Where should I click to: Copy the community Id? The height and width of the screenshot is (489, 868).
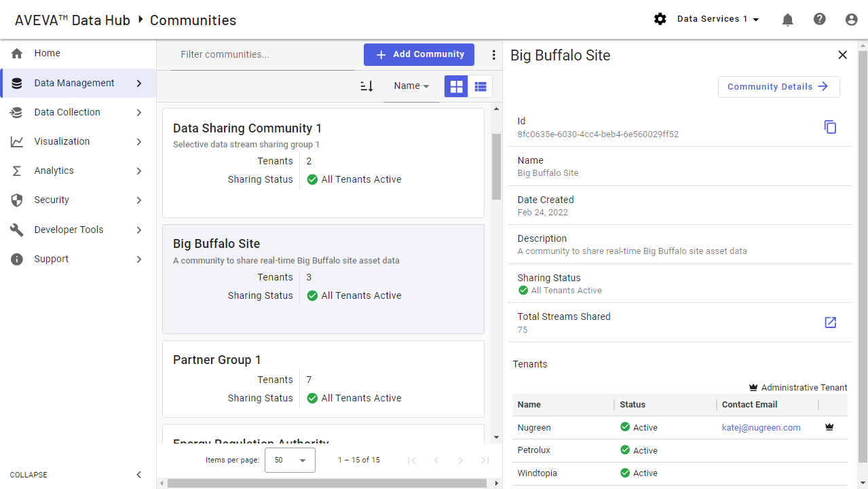(x=830, y=127)
